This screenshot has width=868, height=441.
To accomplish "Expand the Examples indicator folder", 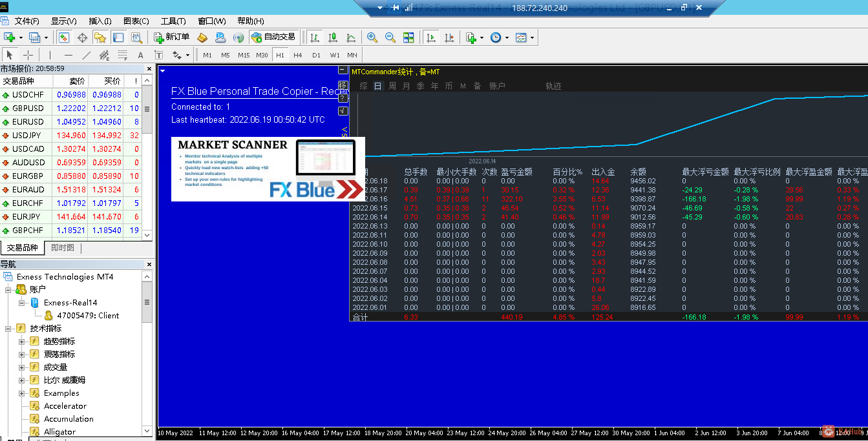I will point(21,393).
